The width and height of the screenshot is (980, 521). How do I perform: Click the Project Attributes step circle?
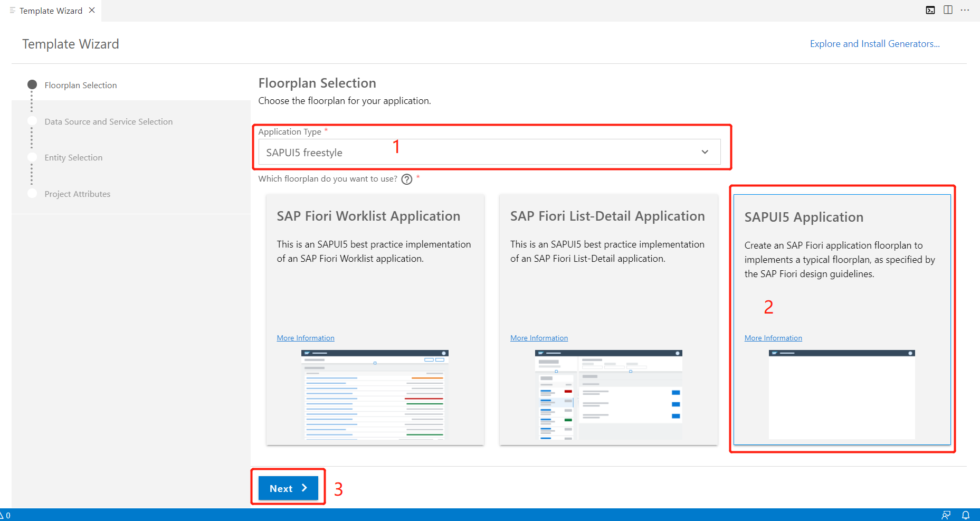click(x=32, y=193)
